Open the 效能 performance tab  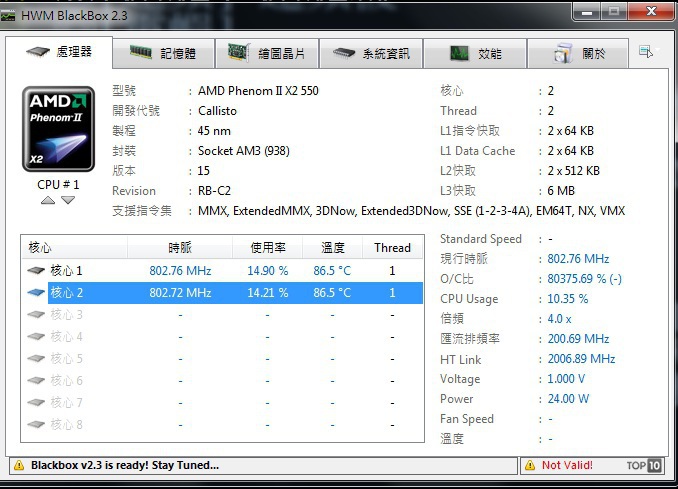pos(475,54)
